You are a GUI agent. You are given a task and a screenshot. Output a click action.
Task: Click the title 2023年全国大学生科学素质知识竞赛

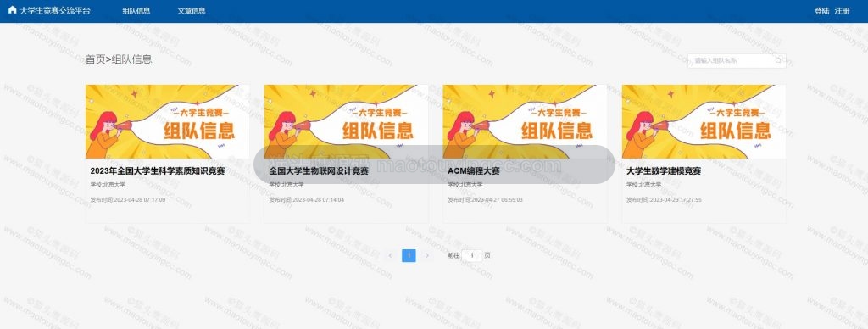(157, 171)
